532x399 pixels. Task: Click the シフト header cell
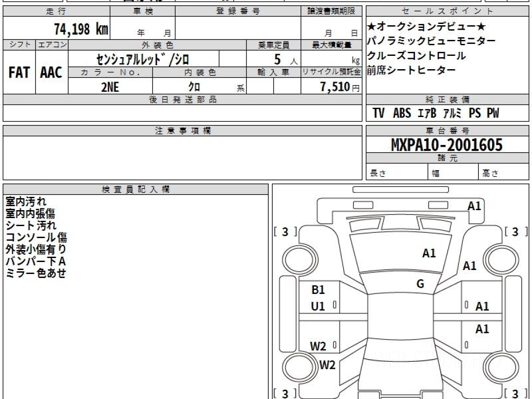(20, 45)
